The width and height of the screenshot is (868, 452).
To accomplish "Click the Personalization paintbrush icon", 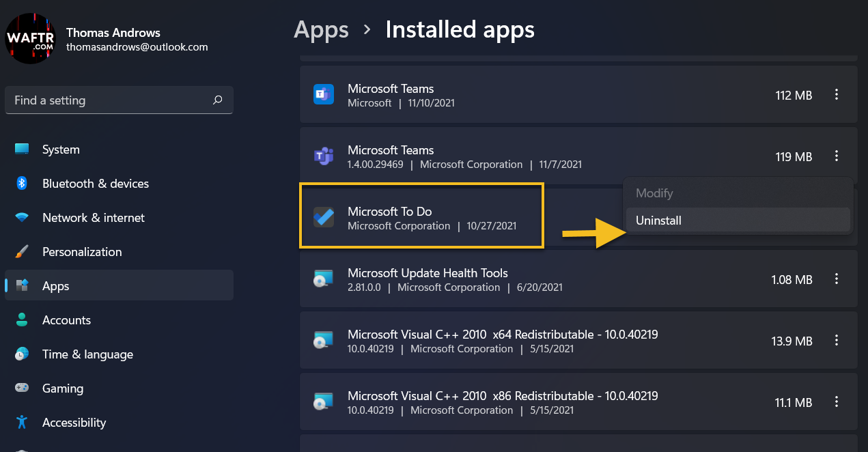I will point(22,252).
